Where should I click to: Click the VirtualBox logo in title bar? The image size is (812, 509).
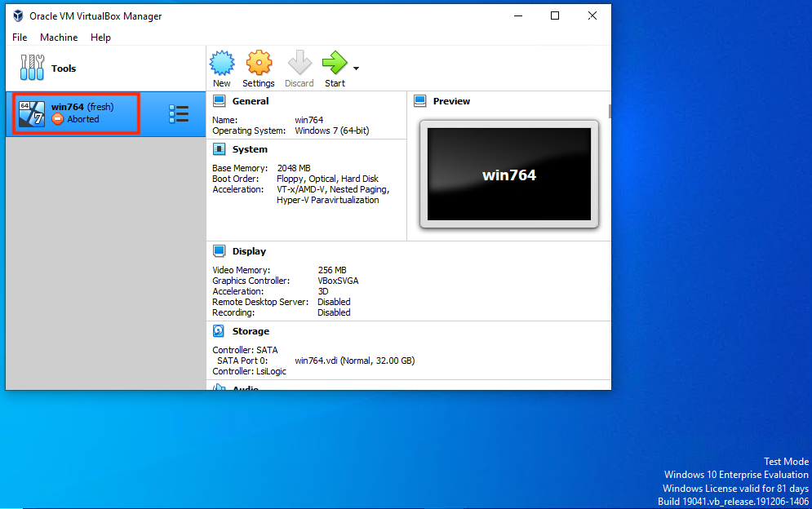pyautogui.click(x=18, y=16)
